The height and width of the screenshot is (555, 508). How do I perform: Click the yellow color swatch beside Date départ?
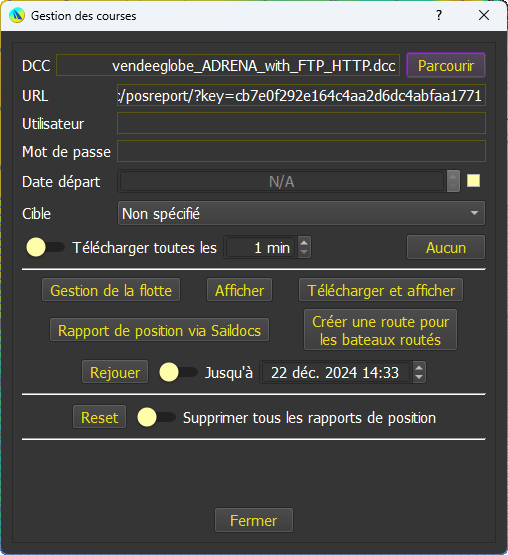[x=473, y=181]
